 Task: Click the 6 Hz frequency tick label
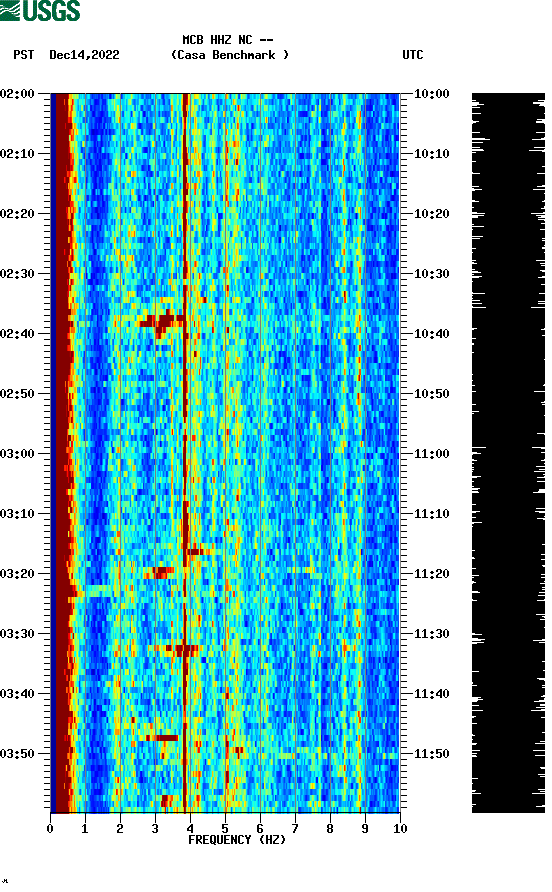[260, 829]
